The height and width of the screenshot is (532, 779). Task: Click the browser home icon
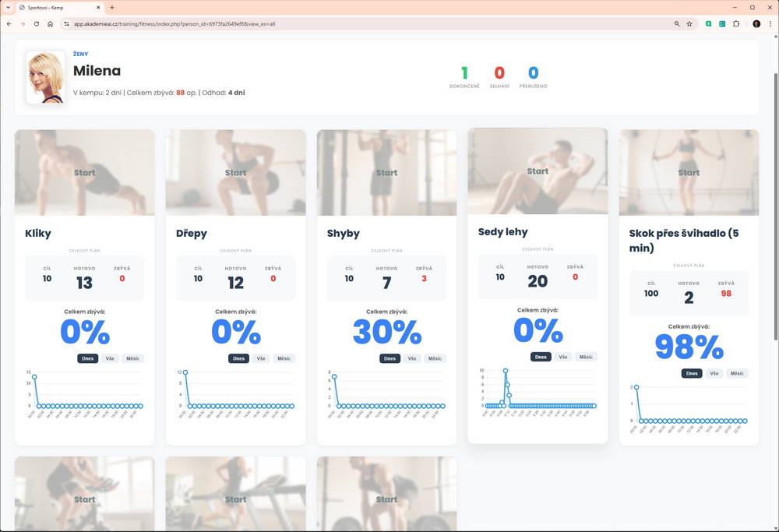50,24
